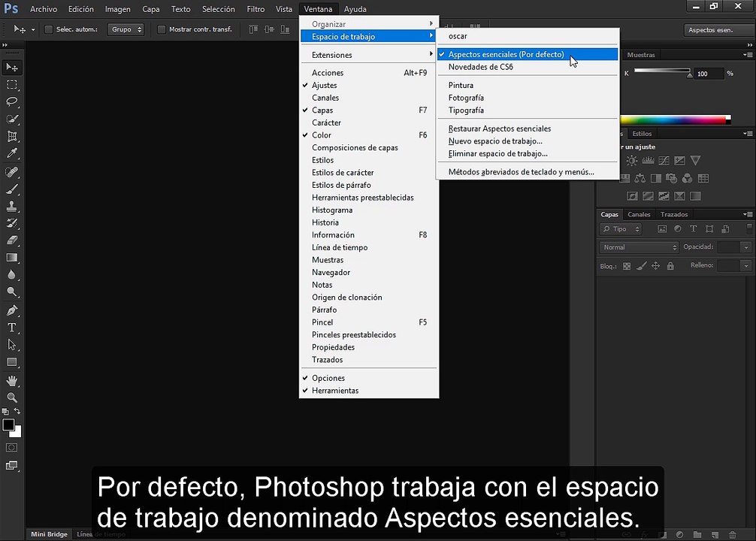The width and height of the screenshot is (756, 541).
Task: Open the Mini Bridge panel tab
Action: (x=49, y=534)
